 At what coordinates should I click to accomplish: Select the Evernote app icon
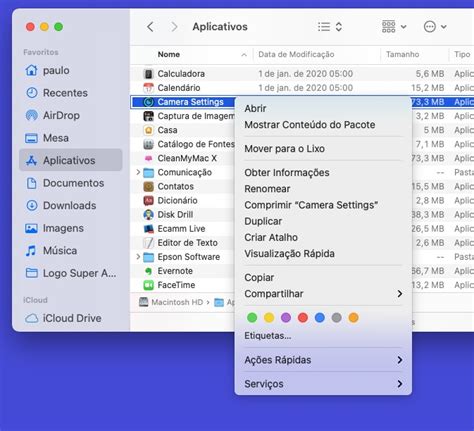(148, 271)
